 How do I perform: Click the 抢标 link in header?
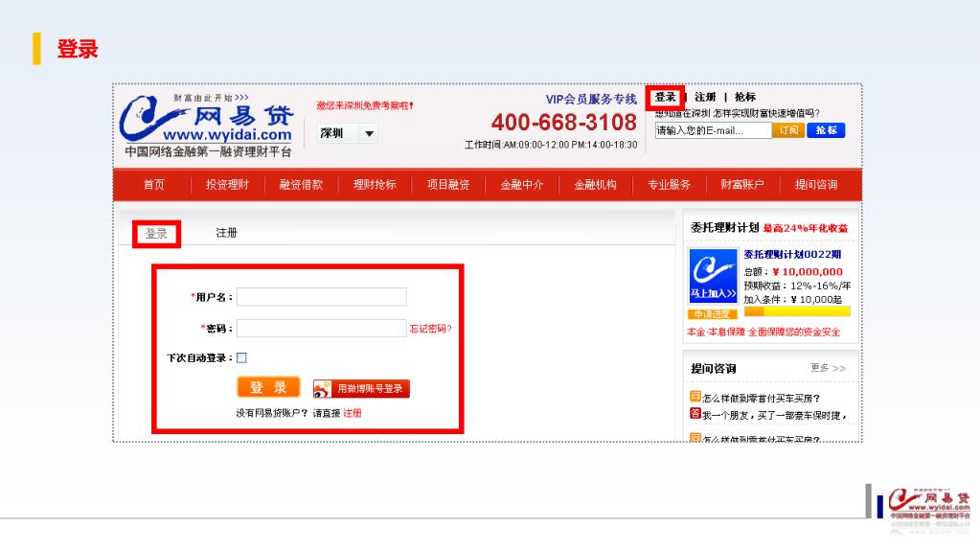pyautogui.click(x=745, y=97)
